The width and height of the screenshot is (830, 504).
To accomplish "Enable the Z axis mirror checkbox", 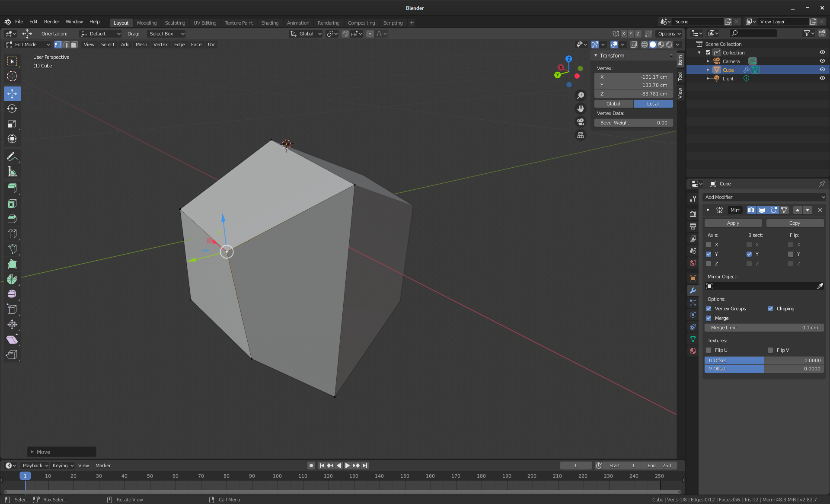I will 709,264.
